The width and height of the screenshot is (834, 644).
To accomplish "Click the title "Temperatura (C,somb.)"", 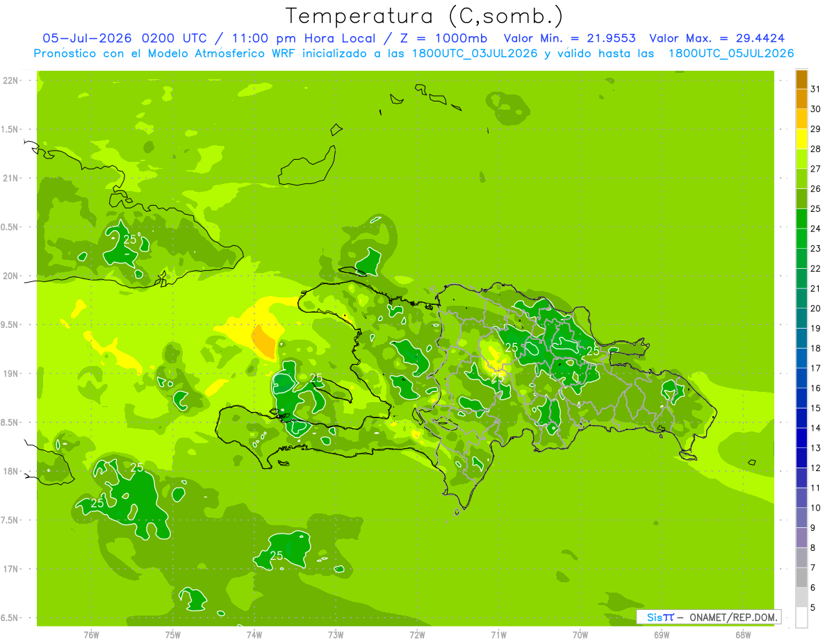I will coord(425,16).
